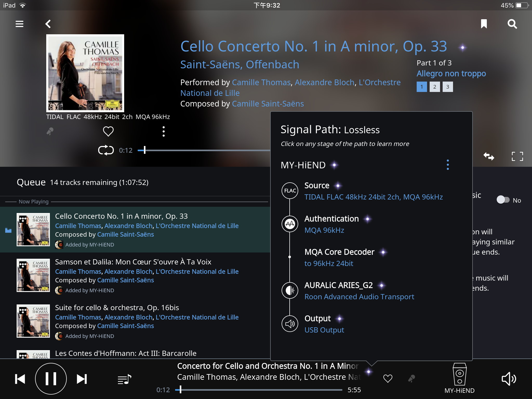Open volume control speaker icon
Viewport: 532px width, 399px height.
(x=509, y=379)
